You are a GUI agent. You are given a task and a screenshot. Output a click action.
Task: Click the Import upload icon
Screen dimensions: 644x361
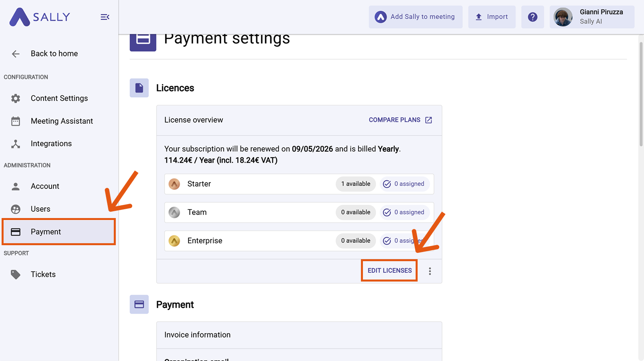478,17
